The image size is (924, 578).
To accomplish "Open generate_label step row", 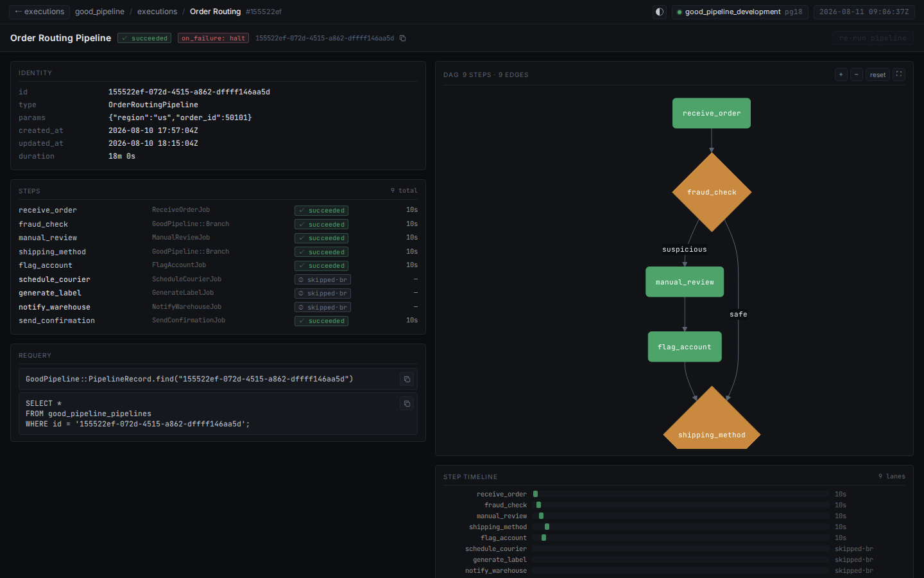I will [x=218, y=293].
